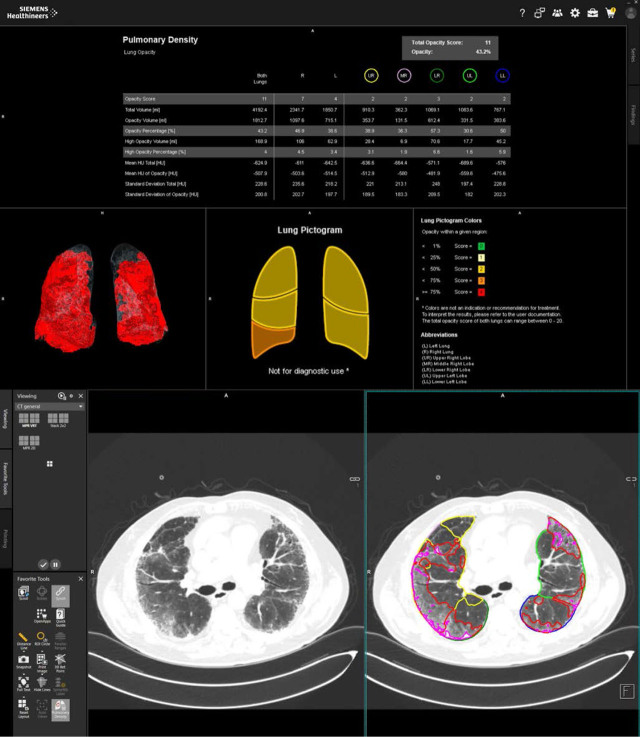Select the Distance Line measurement tool
640x737 pixels.
point(23,637)
